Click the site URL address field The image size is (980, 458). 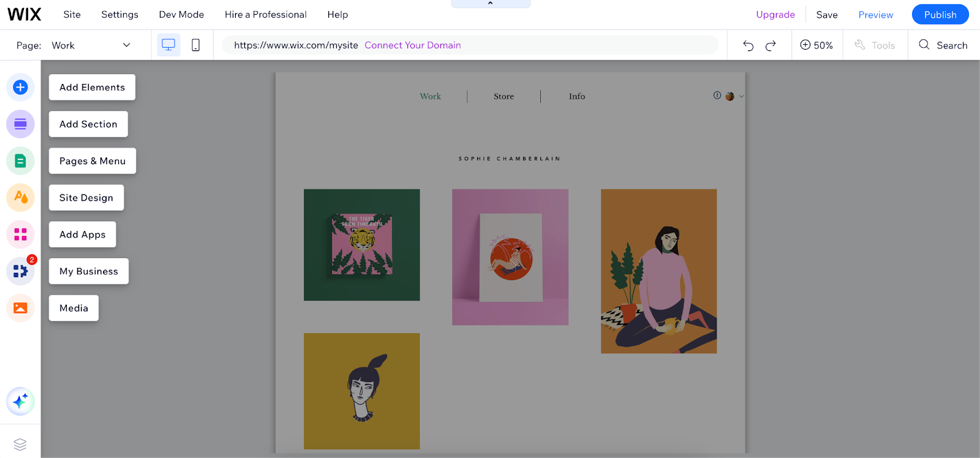[x=470, y=45]
